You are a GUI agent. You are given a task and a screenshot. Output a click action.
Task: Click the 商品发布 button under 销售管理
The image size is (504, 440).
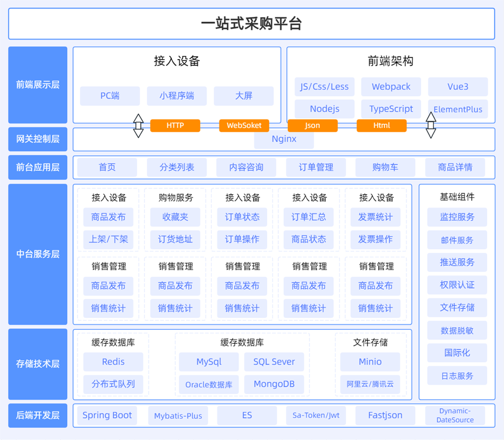[x=109, y=286]
